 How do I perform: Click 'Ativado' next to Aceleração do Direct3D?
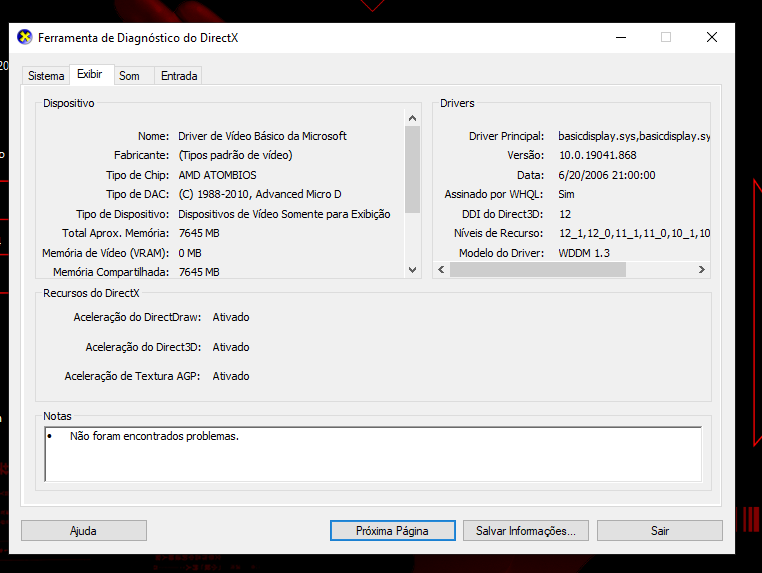231,347
